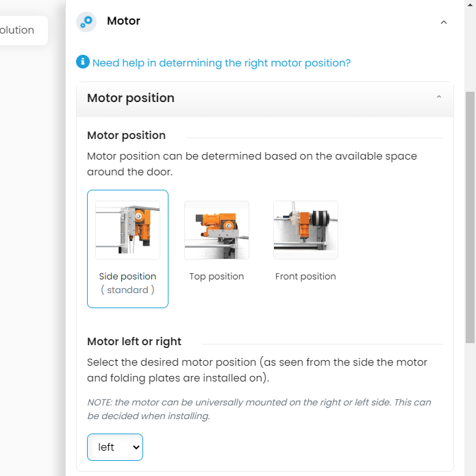Click scrollbar track below the thumb
This screenshot has height=476, width=476.
[x=470, y=411]
